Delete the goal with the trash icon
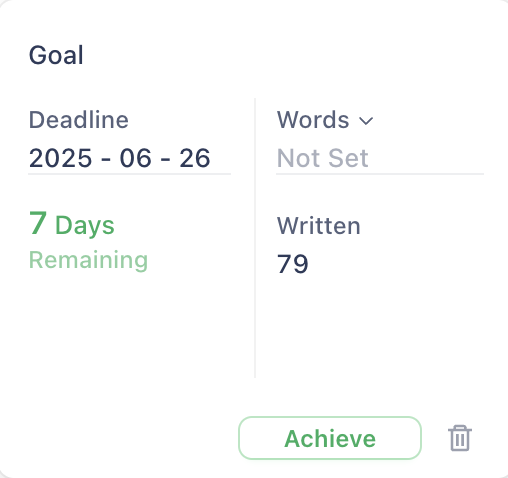This screenshot has width=508, height=478. click(x=460, y=438)
